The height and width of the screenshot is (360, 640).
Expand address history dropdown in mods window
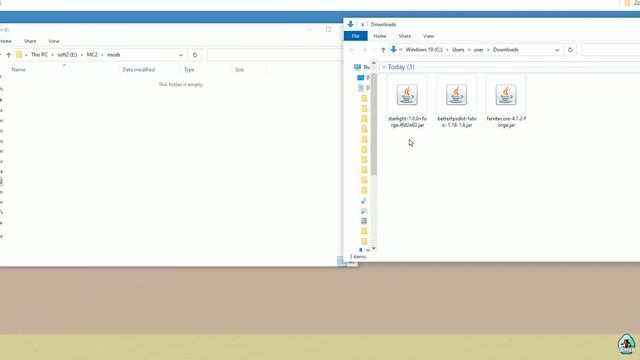coord(181,55)
